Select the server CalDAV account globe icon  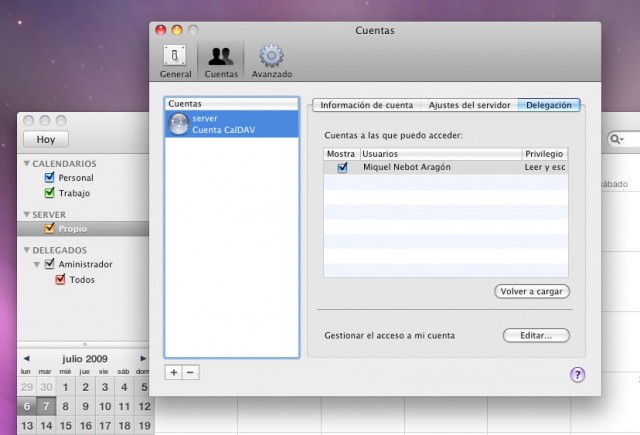point(178,124)
